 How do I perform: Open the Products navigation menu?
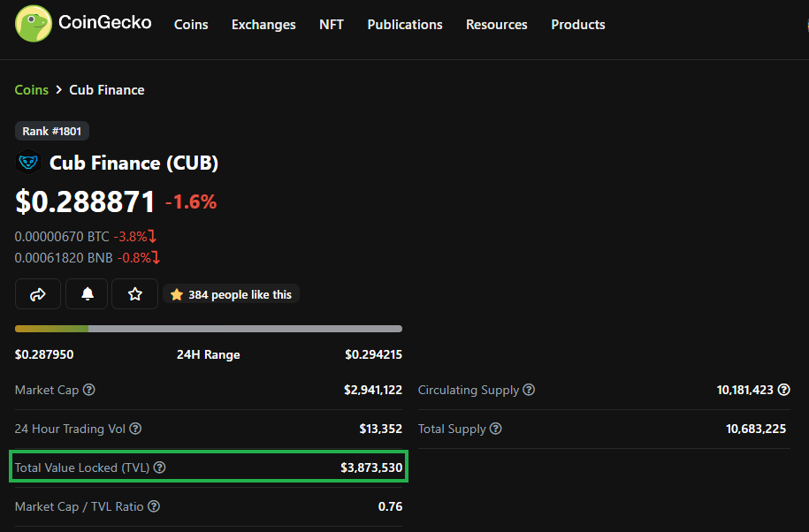point(578,24)
